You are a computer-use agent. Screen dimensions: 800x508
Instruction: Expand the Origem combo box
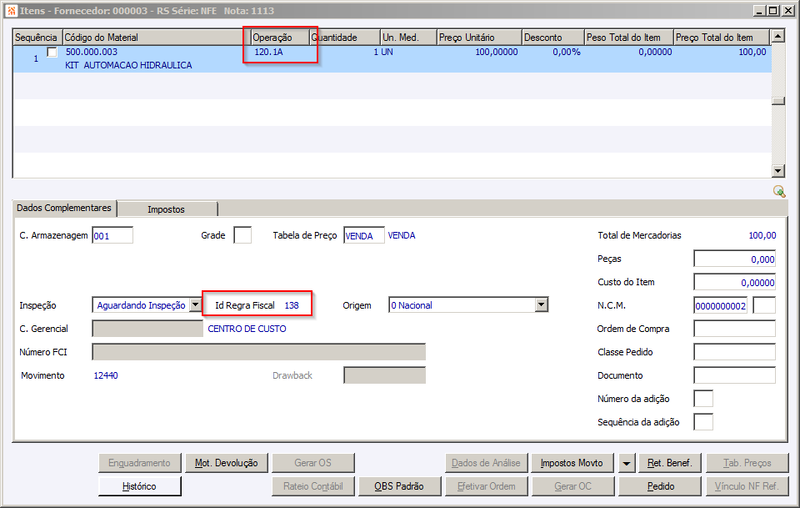pyautogui.click(x=541, y=305)
